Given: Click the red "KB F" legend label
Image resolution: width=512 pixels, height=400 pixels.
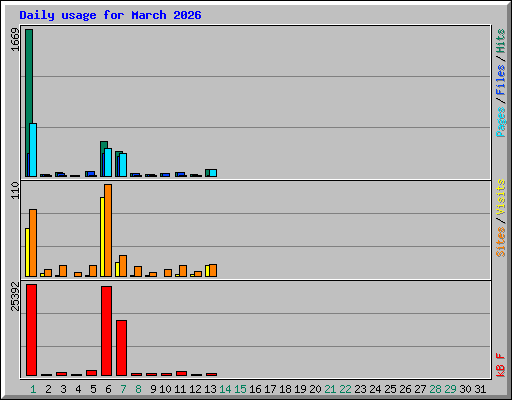Looking at the screenshot, I should click(501, 365).
